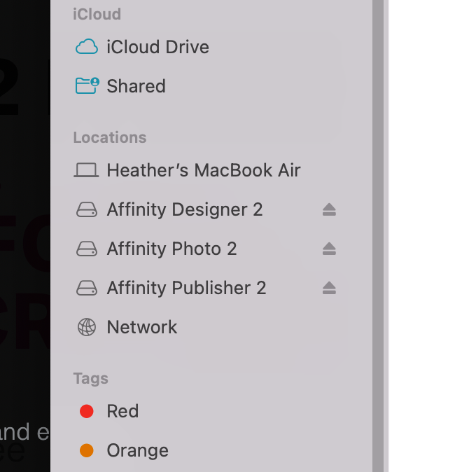Click the sidebar vertical scrollbar
Viewport: 476px width, 472px height.
pos(378,236)
